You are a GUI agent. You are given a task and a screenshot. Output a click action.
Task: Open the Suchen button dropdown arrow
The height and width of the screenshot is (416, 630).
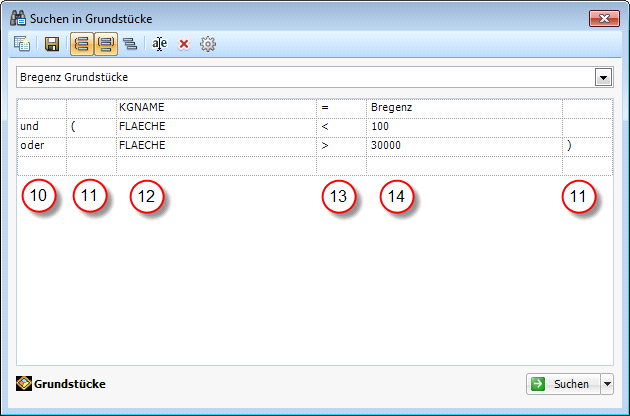point(606,384)
